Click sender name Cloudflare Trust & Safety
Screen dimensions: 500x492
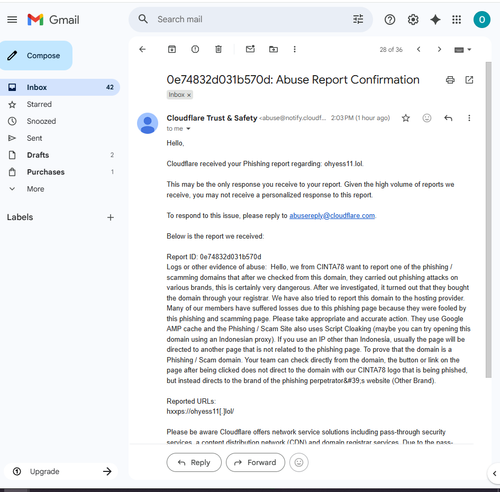[212, 118]
